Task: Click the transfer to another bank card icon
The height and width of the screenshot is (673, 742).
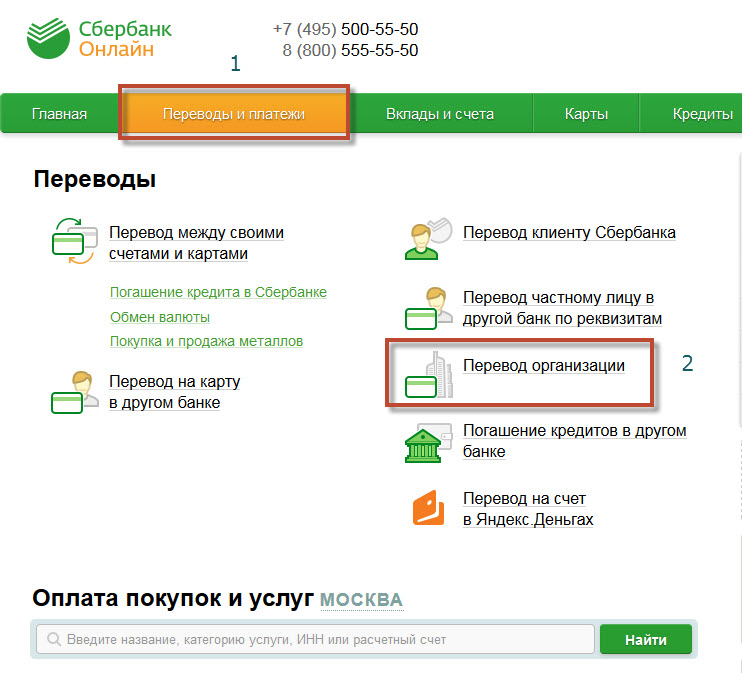Action: pyautogui.click(x=73, y=392)
